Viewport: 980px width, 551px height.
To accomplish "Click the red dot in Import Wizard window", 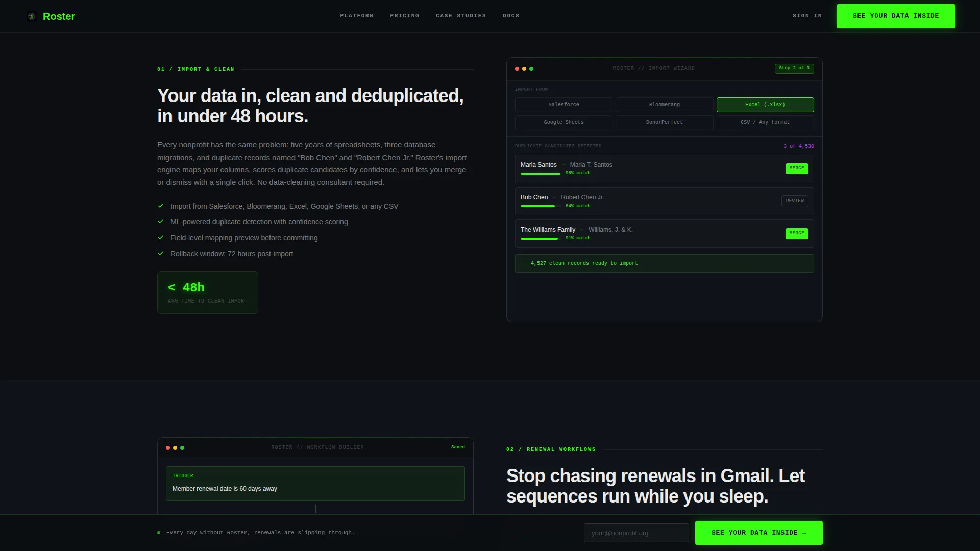I will tap(517, 69).
